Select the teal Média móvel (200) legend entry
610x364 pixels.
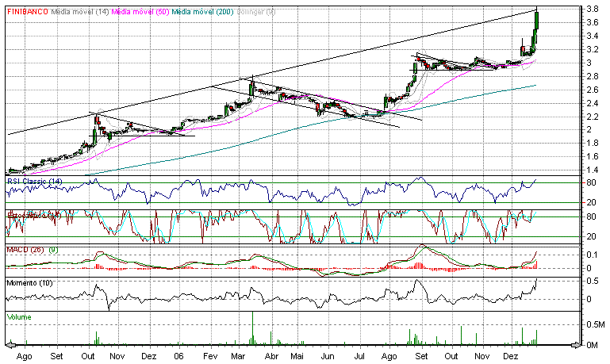(202, 12)
